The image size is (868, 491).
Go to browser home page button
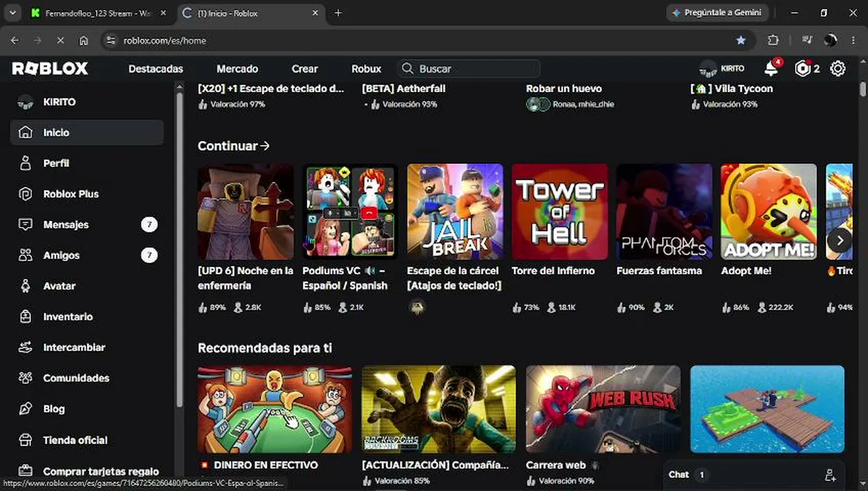[x=83, y=40]
